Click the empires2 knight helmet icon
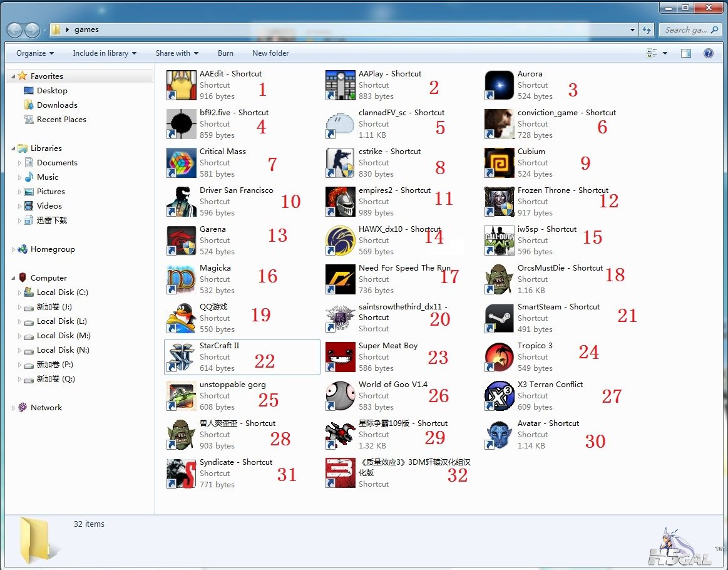This screenshot has height=570, width=728. tap(341, 202)
